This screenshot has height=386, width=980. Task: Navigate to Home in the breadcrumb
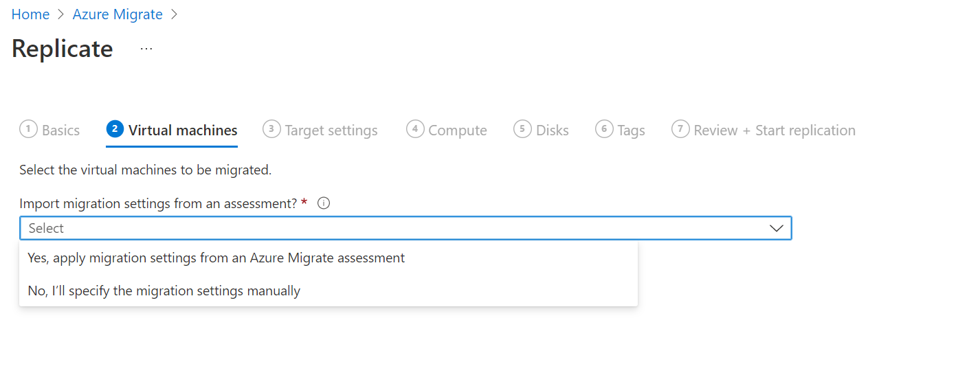pyautogui.click(x=30, y=14)
